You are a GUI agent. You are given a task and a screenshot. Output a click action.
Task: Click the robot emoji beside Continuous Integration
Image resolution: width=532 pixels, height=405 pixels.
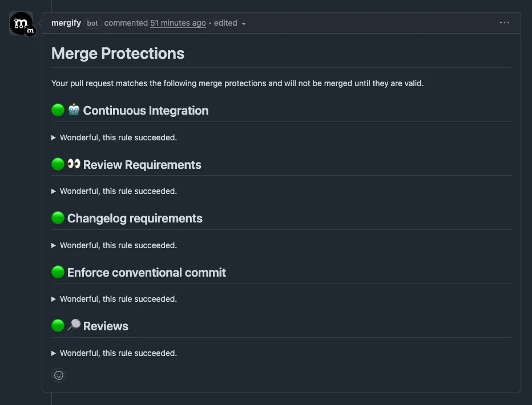point(74,110)
